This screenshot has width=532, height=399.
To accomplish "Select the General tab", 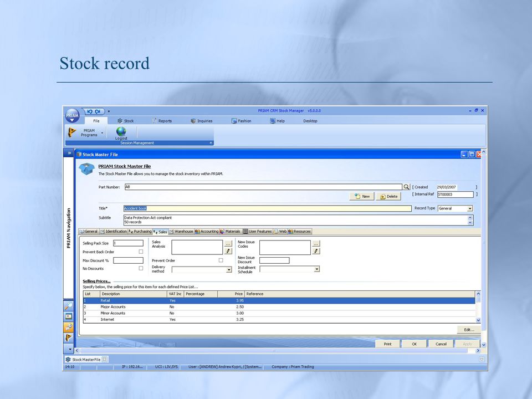I will 89,232.
